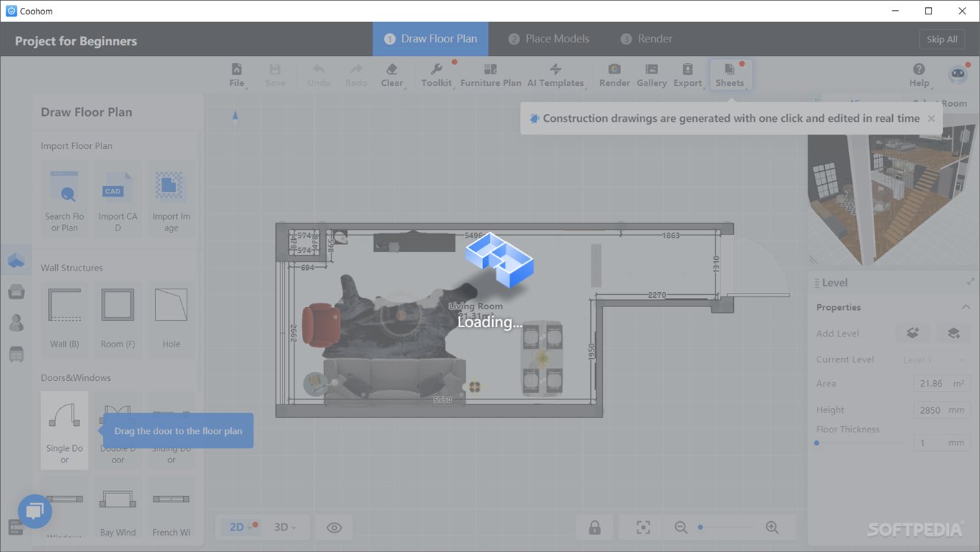Add a level below

click(954, 333)
